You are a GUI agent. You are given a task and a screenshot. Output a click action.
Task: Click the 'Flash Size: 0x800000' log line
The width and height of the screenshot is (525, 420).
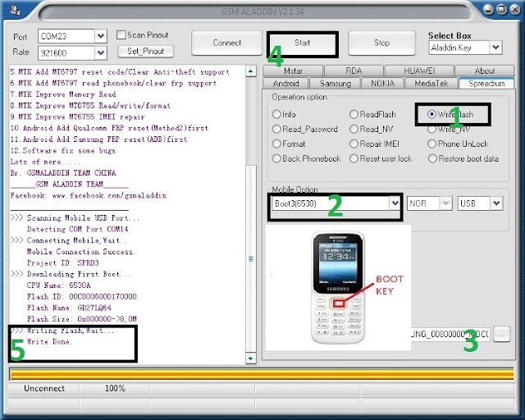(x=82, y=319)
